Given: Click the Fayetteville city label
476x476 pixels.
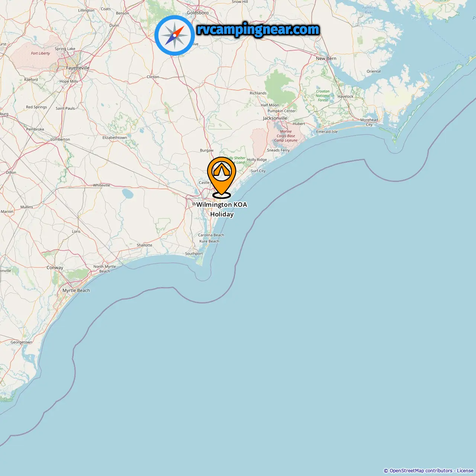Looking at the screenshot, I should 78,68.
